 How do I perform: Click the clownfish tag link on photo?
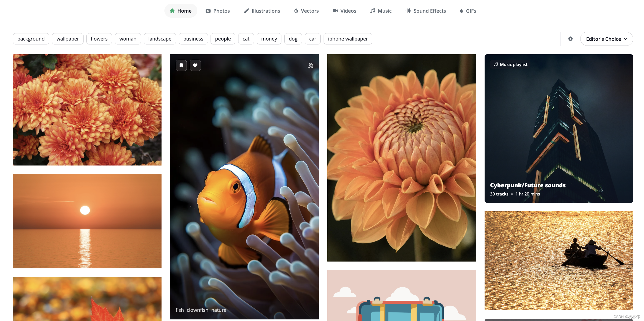click(197, 310)
